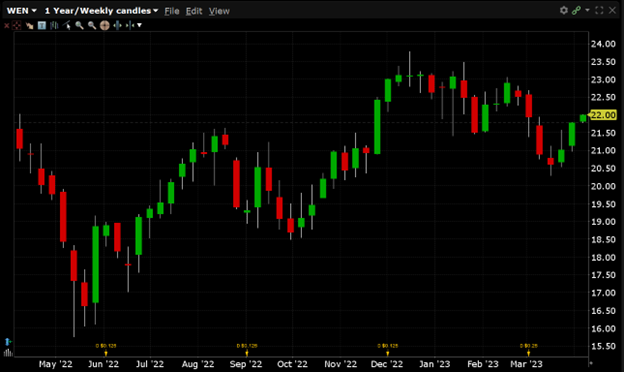
Task: Click the blue up-arrow icon at chart bottom-left
Action: [8, 342]
